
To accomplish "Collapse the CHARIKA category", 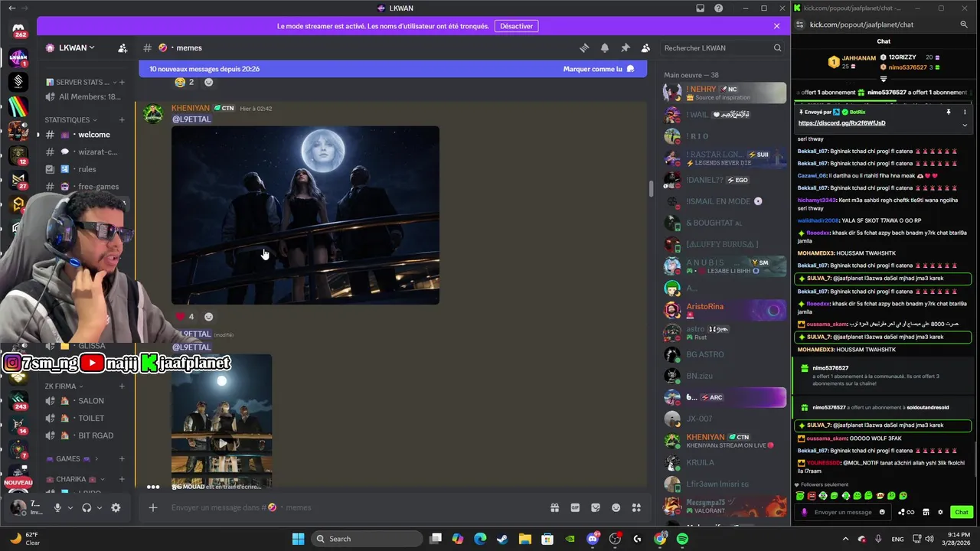I will 75,479.
